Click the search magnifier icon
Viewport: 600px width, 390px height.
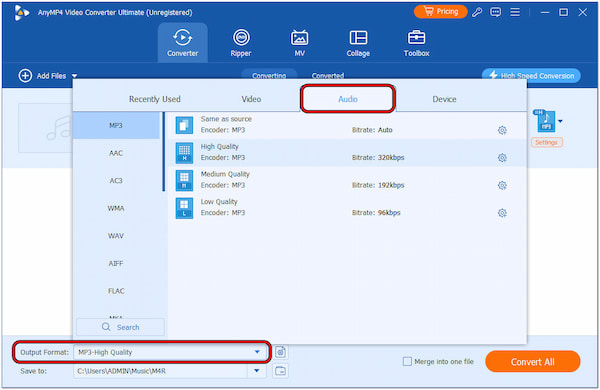pyautogui.click(x=106, y=327)
